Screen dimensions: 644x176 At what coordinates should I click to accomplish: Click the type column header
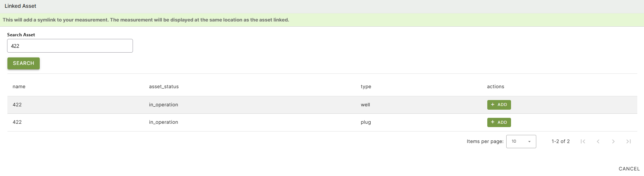point(366,87)
